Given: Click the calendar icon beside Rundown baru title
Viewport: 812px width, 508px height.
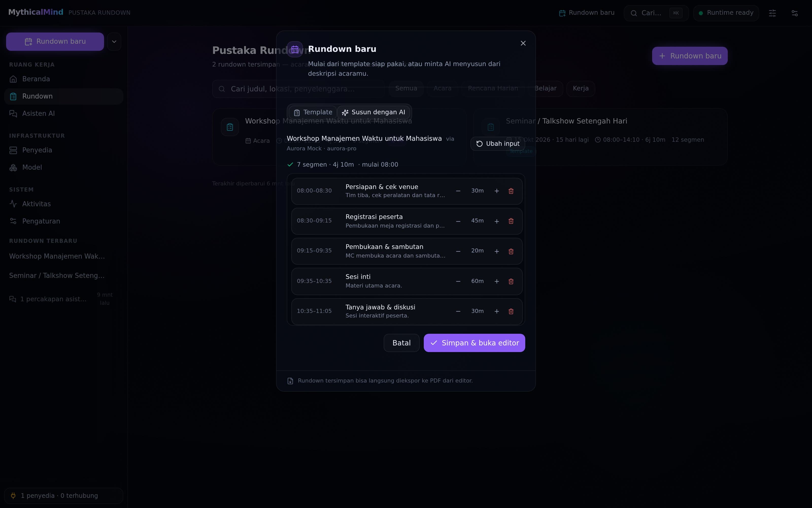Looking at the screenshot, I should (295, 49).
